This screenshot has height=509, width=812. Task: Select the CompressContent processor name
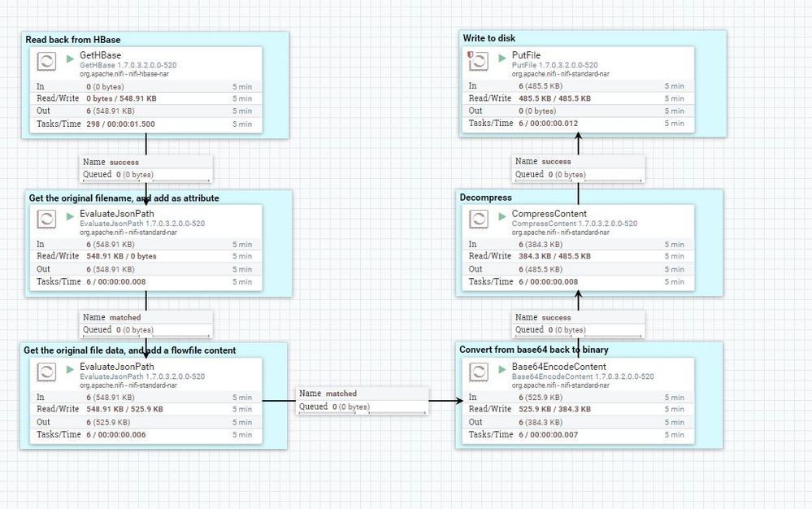[549, 213]
